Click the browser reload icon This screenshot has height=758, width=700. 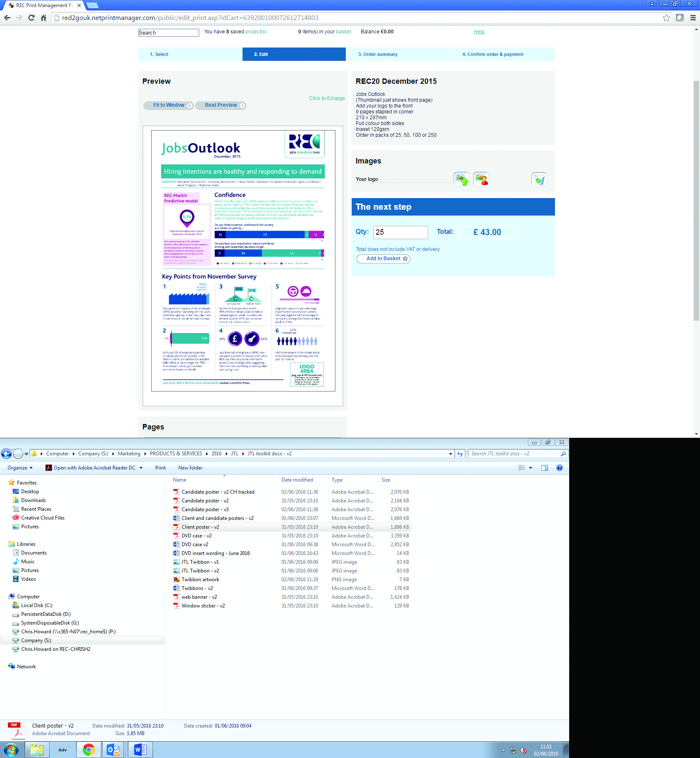(x=31, y=18)
